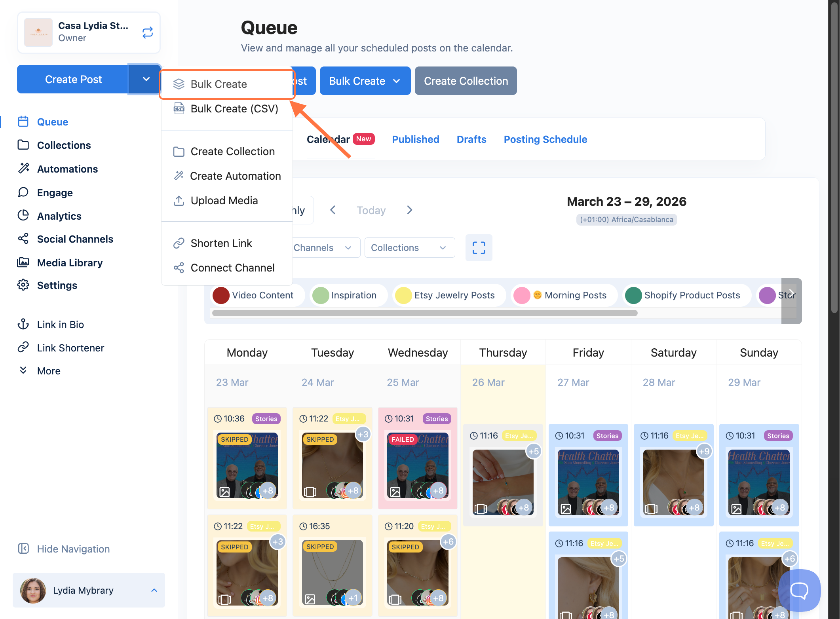Click the Analytics pie chart icon
Screen dimensions: 840x619
coord(23,216)
